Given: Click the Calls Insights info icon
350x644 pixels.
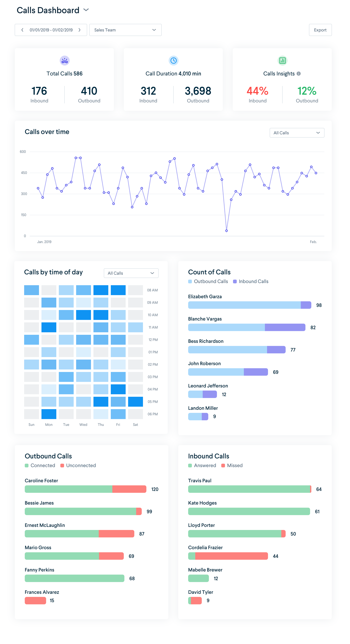Looking at the screenshot, I should [298, 73].
